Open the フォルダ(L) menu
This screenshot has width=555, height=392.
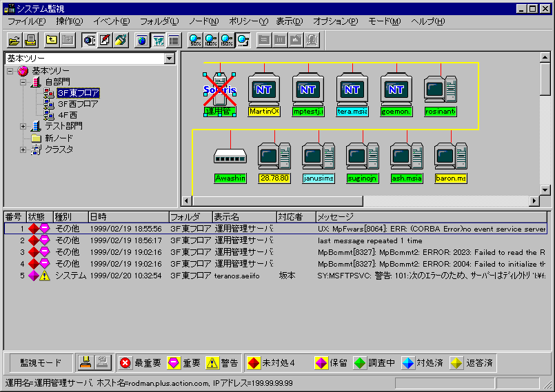pos(159,21)
